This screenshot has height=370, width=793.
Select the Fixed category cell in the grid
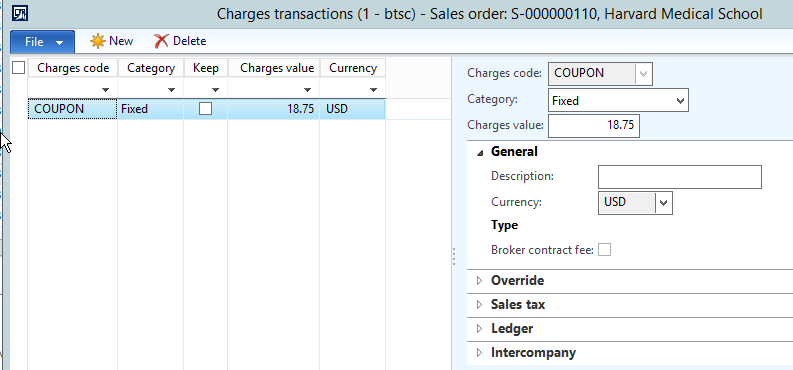[151, 109]
